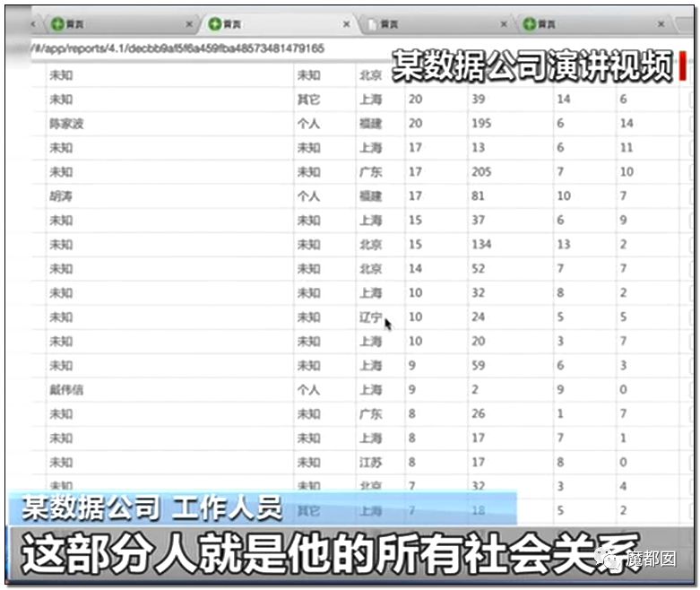Select the name cell 戴伟信
Viewport: 700px width, 590px height.
66,390
